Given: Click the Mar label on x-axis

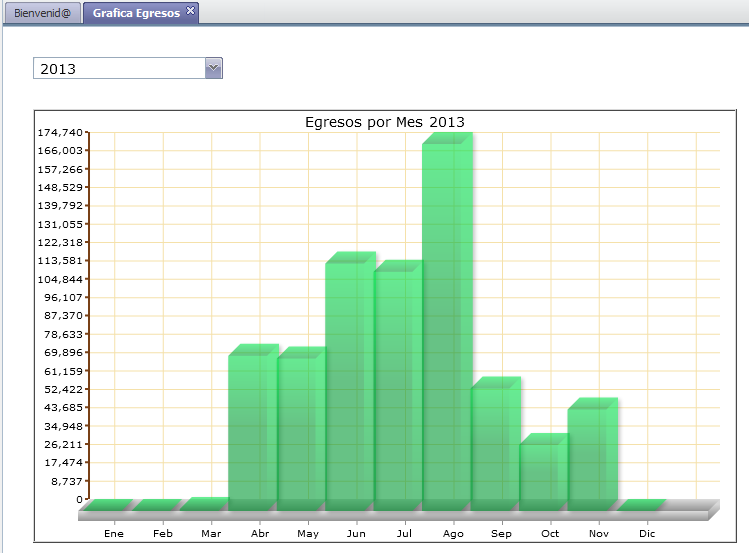Looking at the screenshot, I should 211,535.
